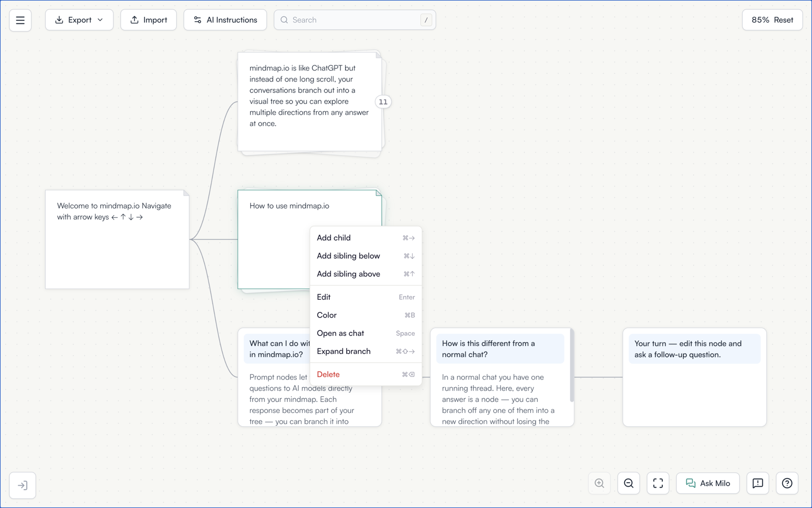Select Open as chat

(x=365, y=333)
